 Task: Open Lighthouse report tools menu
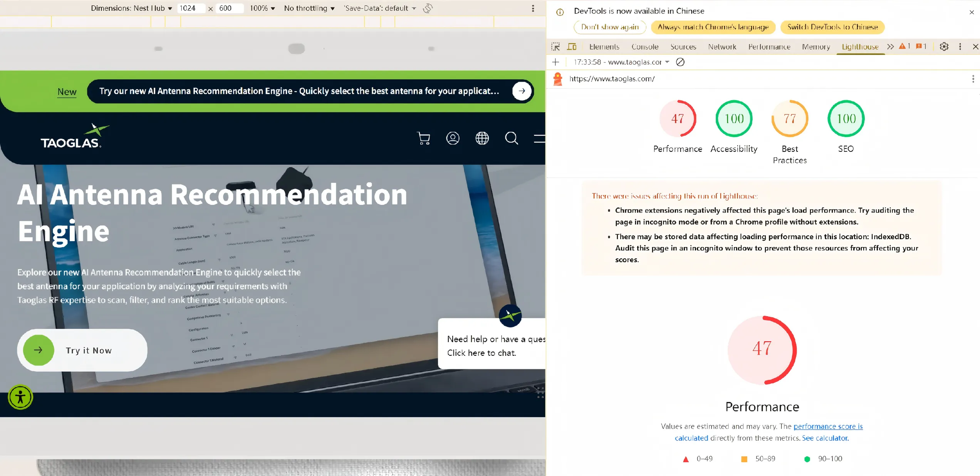(973, 79)
